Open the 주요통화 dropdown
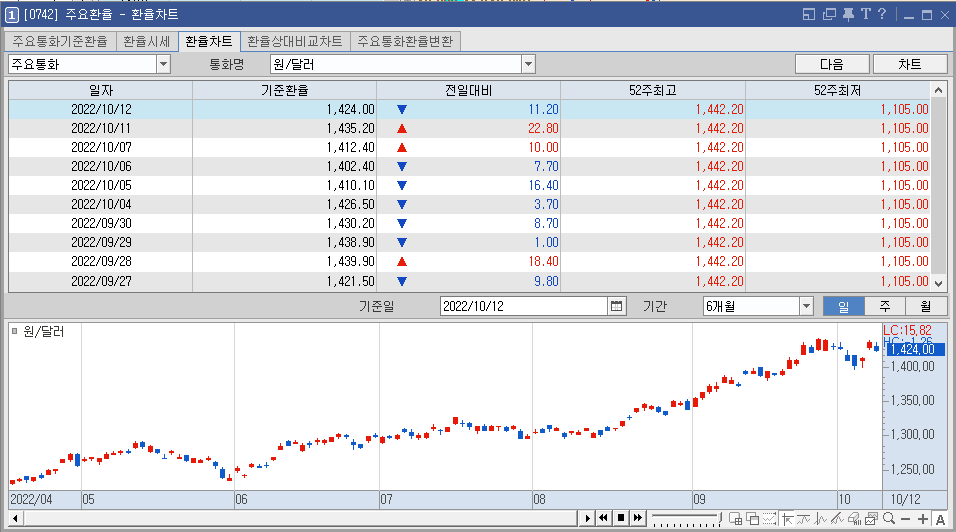Viewport: 956px width, 532px height. click(163, 64)
